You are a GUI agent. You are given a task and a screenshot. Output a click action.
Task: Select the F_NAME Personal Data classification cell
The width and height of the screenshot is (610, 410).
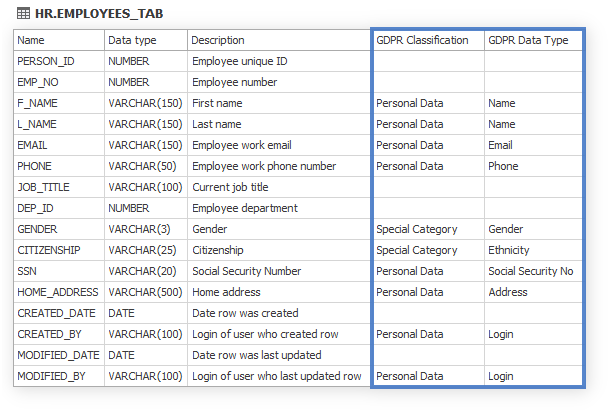428,103
